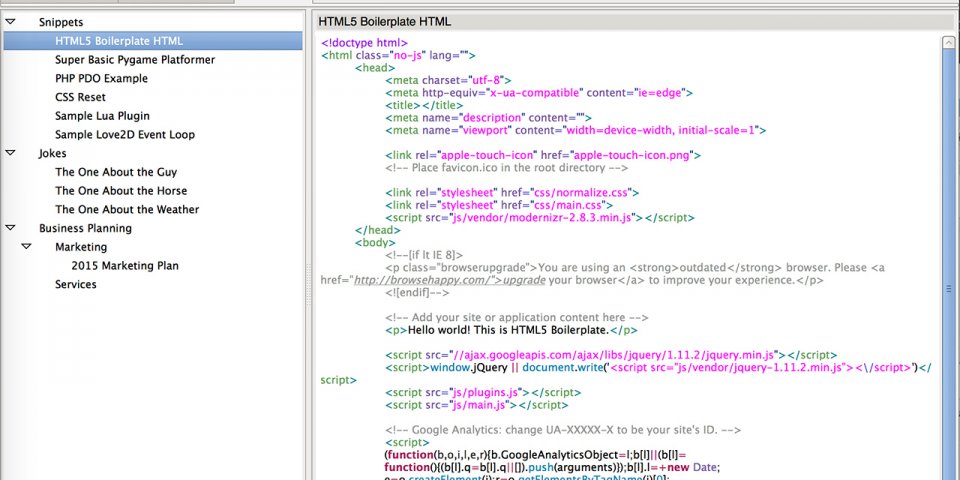
Task: Open The One About the Horse
Action: point(121,190)
